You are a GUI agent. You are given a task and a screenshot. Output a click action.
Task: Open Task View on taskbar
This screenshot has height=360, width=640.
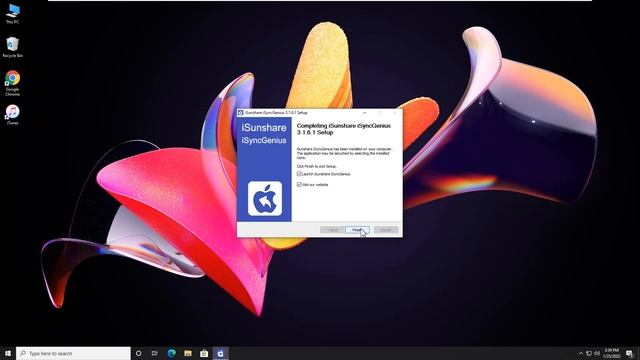pos(155,353)
